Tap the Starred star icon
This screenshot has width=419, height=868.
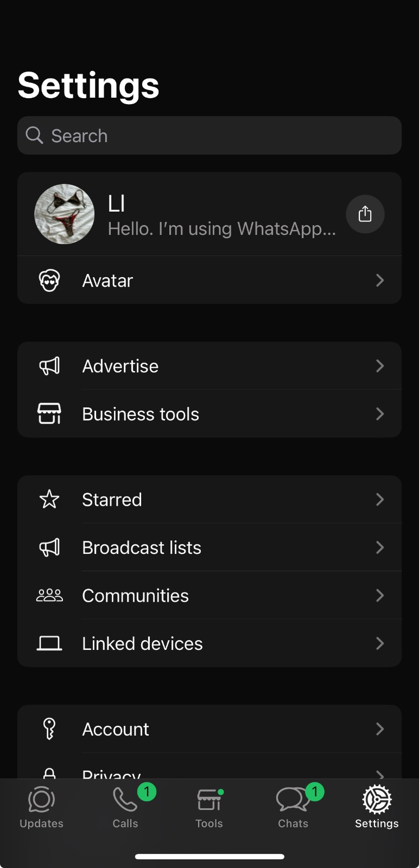[49, 500]
